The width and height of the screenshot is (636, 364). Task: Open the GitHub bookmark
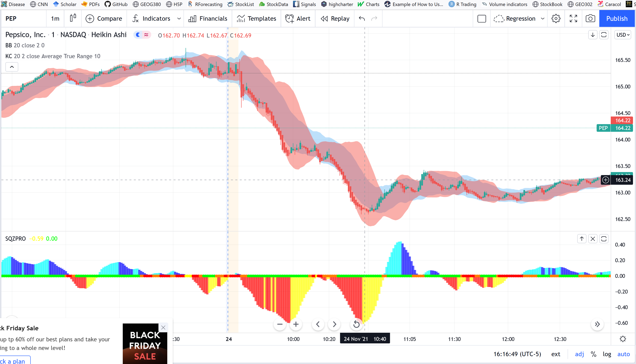pyautogui.click(x=116, y=4)
